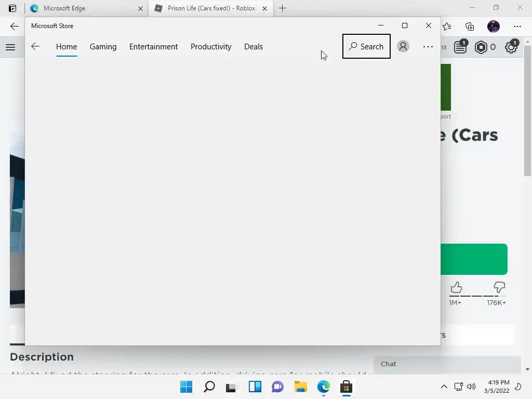Open the Entertainment tab
The width and height of the screenshot is (532, 399).
pos(153,46)
